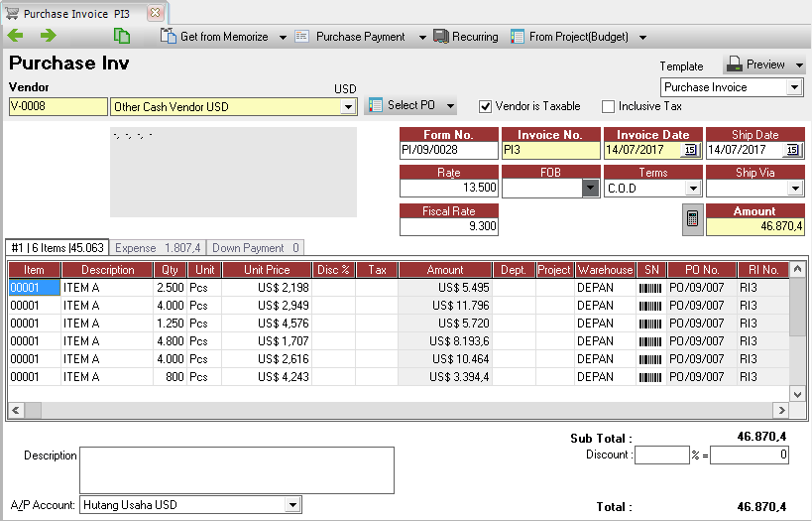This screenshot has height=521, width=812.
Task: Click Purchase Payment toolbar icon
Action: [x=302, y=37]
